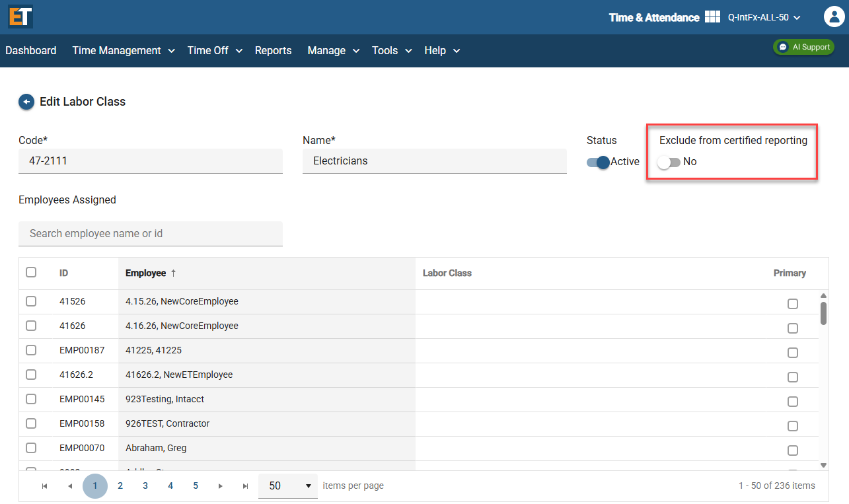Click the Primary column header
This screenshot has width=849, height=504.
pos(790,273)
